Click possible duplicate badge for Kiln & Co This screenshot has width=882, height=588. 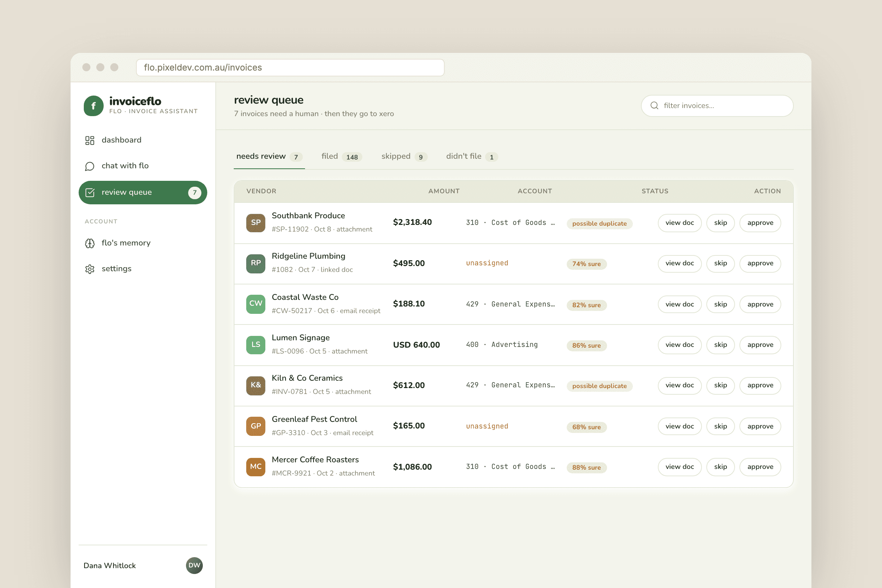[x=599, y=386]
